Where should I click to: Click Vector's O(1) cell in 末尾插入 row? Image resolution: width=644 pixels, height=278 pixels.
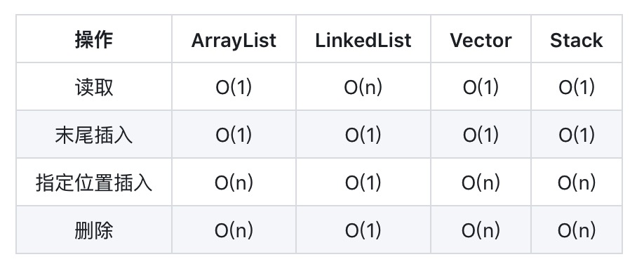tap(481, 135)
